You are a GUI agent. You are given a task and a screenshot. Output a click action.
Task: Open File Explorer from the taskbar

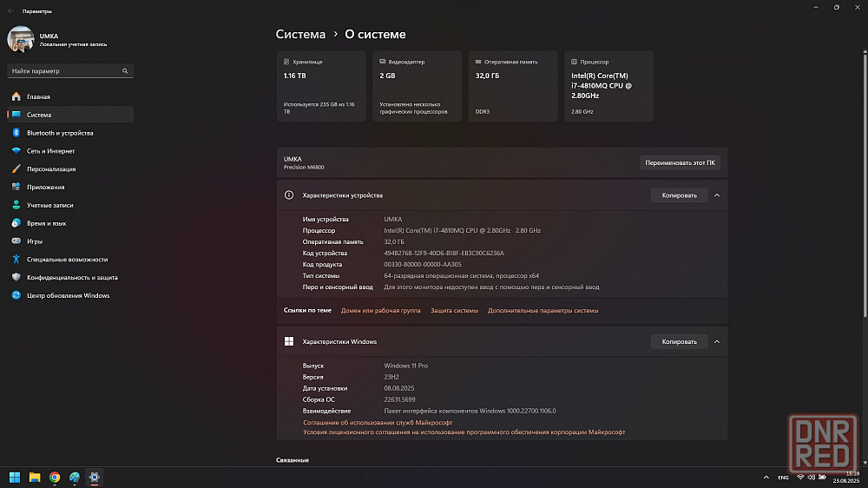coord(35,477)
